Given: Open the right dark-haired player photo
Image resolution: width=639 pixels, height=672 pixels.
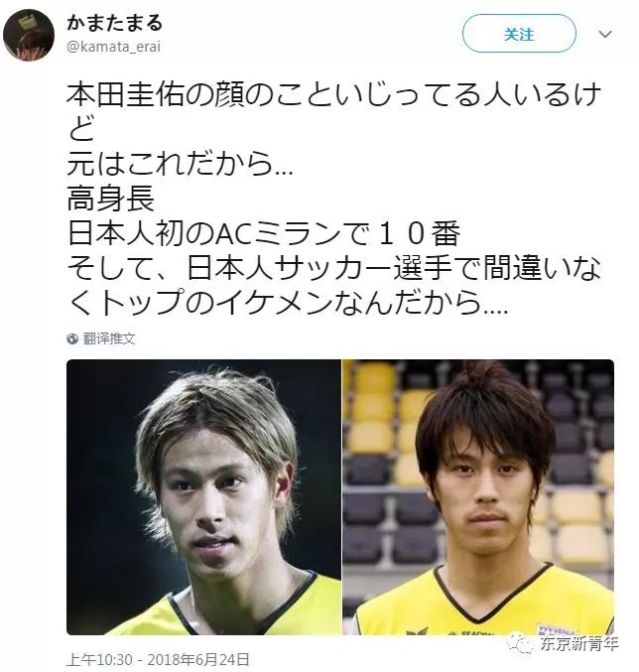Looking at the screenshot, I should pyautogui.click(x=478, y=497).
